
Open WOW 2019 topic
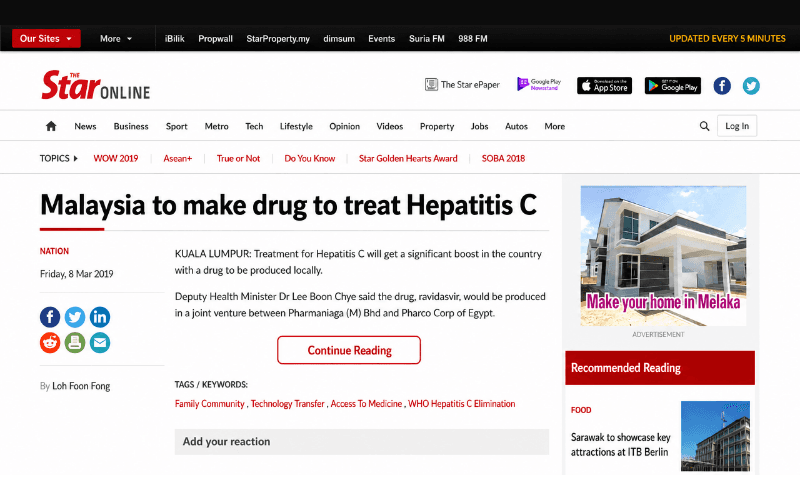click(x=116, y=158)
